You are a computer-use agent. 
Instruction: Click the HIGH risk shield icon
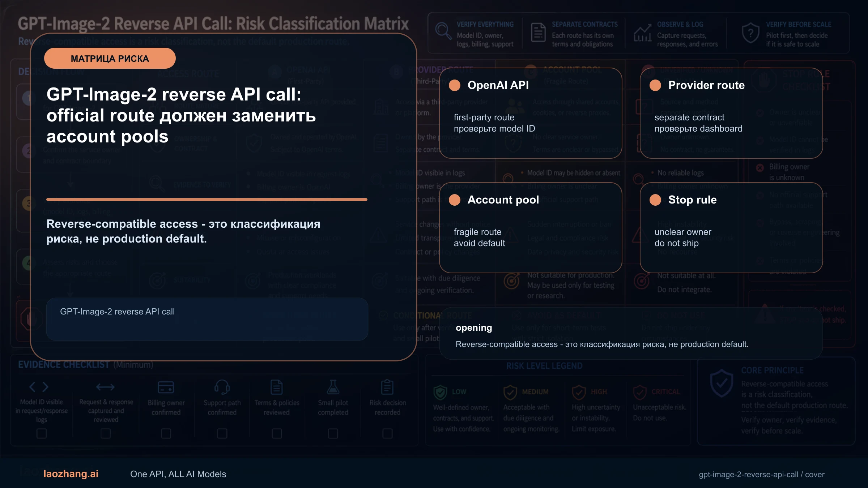[579, 392]
